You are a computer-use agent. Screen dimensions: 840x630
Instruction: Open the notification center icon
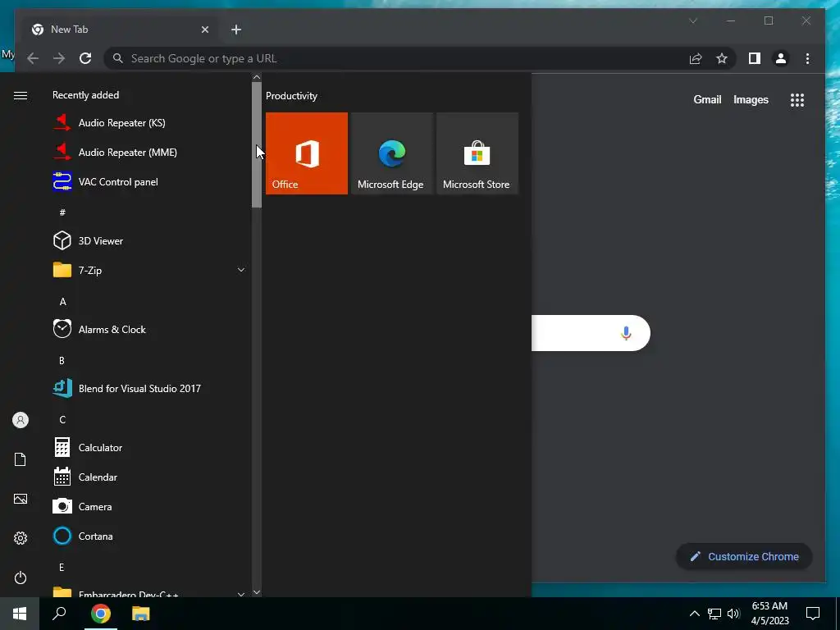click(813, 614)
